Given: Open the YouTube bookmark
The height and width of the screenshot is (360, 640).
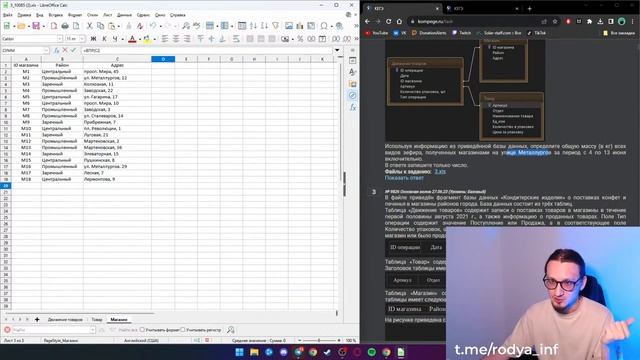Looking at the screenshot, I should pyautogui.click(x=376, y=33).
